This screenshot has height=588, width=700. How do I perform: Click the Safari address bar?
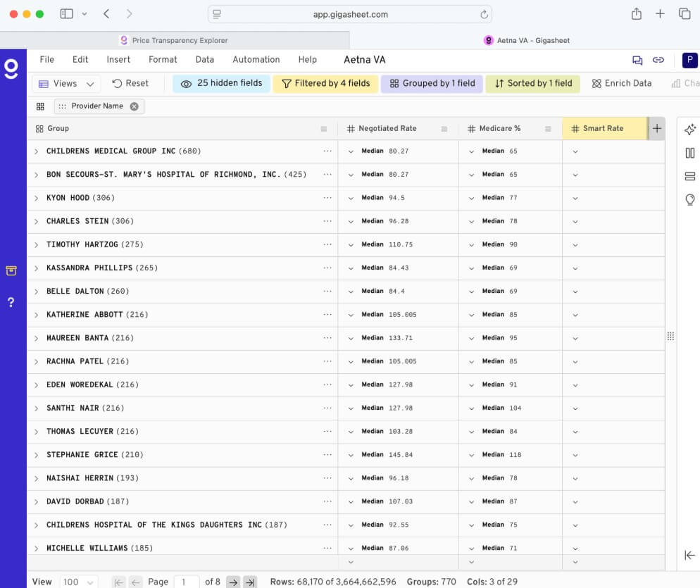pyautogui.click(x=350, y=14)
